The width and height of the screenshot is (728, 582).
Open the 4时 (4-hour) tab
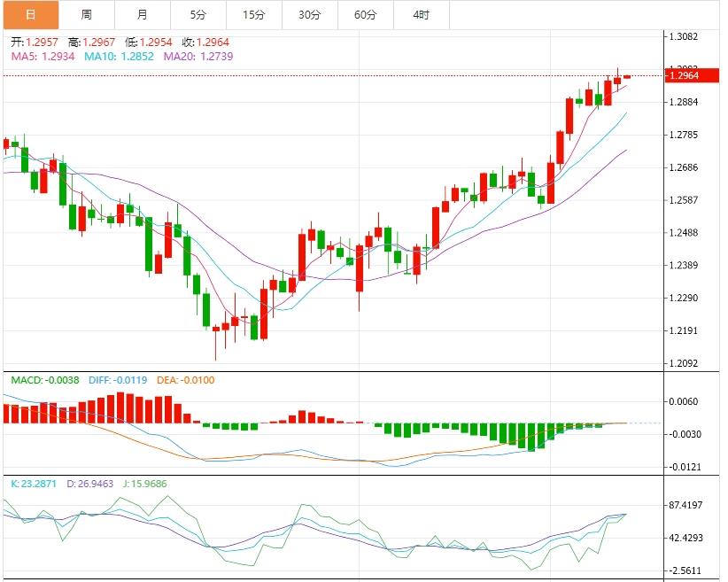(421, 15)
